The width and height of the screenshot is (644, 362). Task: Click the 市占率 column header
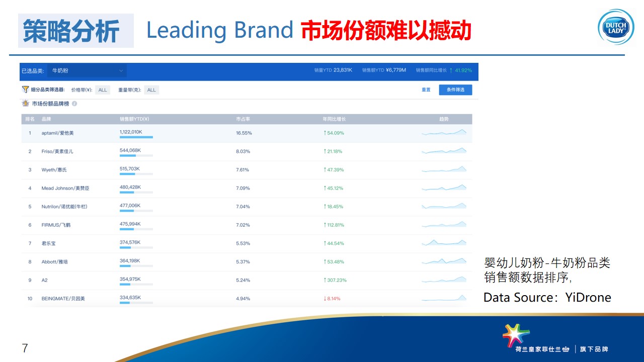point(244,119)
